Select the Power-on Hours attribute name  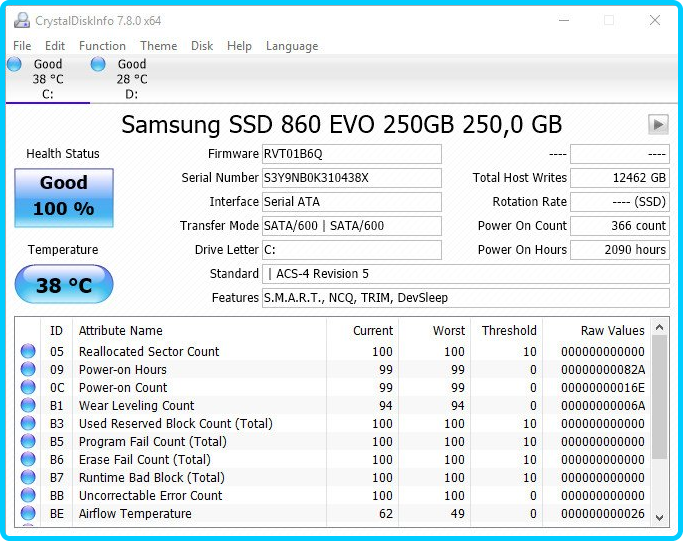[x=123, y=369]
